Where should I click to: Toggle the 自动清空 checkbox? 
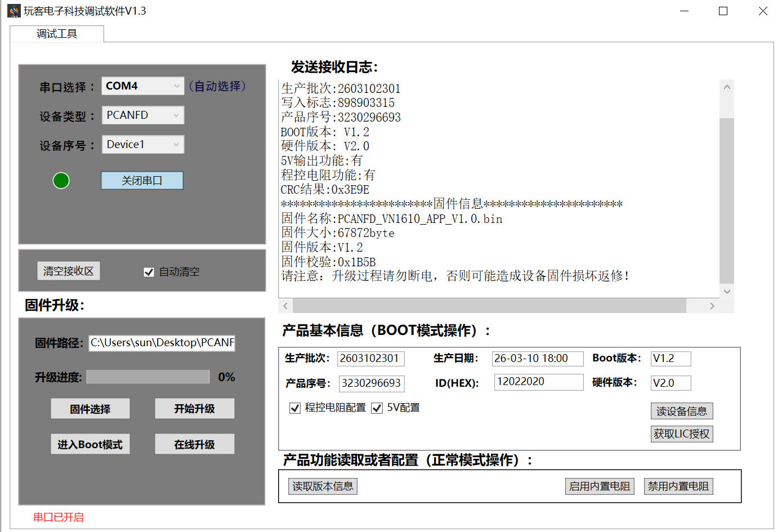click(149, 272)
